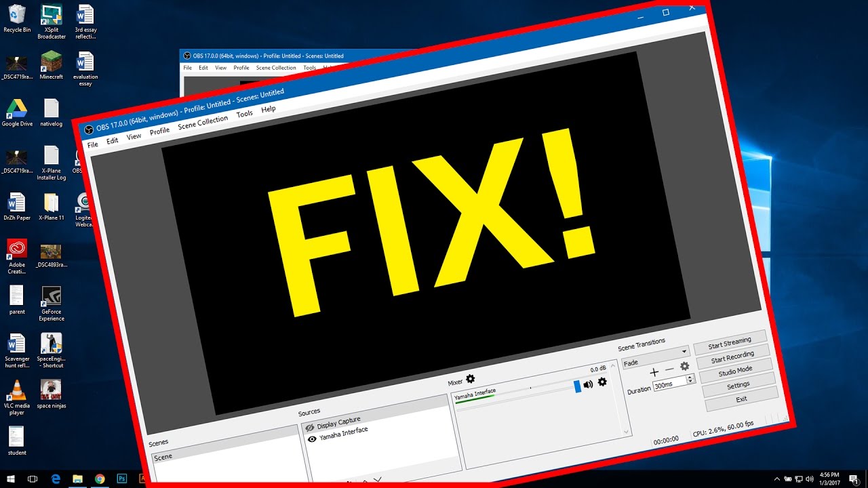Click mixer scrollbar down arrow
The width and height of the screenshot is (868, 488).
(627, 431)
